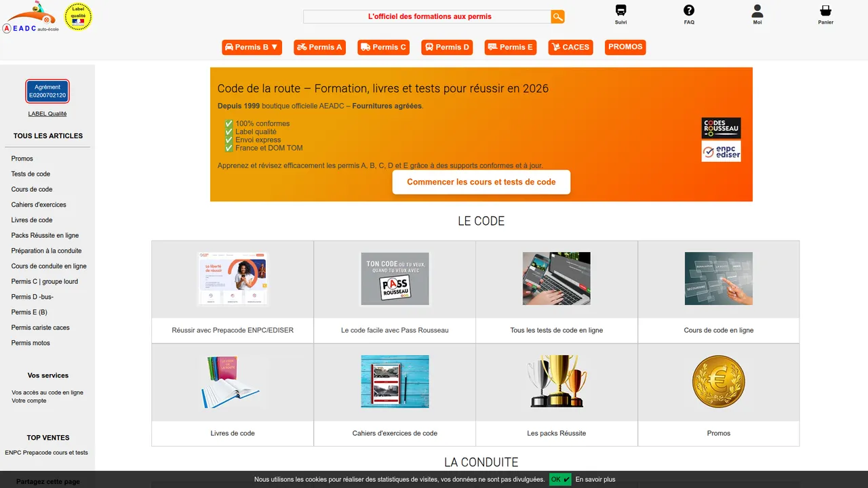Viewport: 868px width, 488px height.
Task: Click the Codes Rousseau logo in banner
Action: (721, 128)
